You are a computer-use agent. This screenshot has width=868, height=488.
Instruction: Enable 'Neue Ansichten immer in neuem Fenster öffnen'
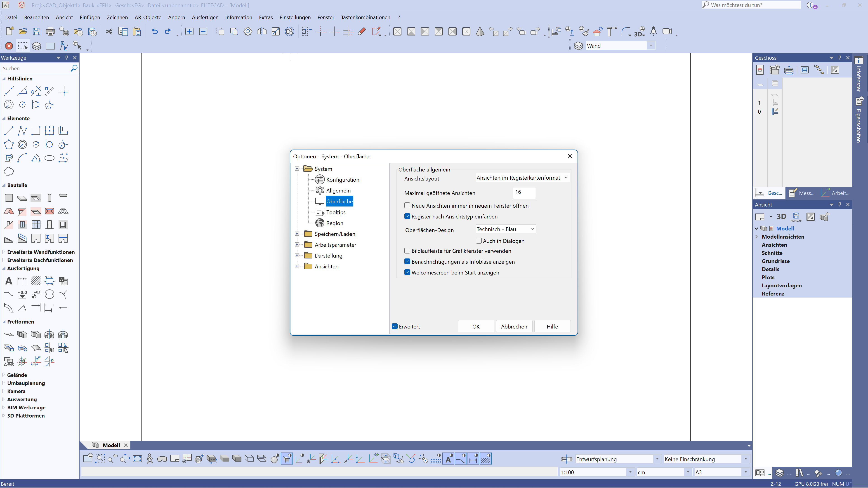pyautogui.click(x=407, y=205)
